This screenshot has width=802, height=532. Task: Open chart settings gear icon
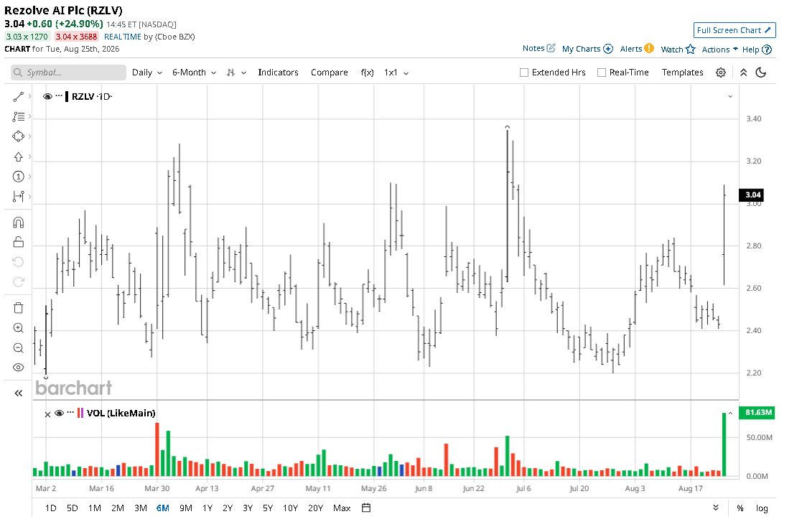721,73
